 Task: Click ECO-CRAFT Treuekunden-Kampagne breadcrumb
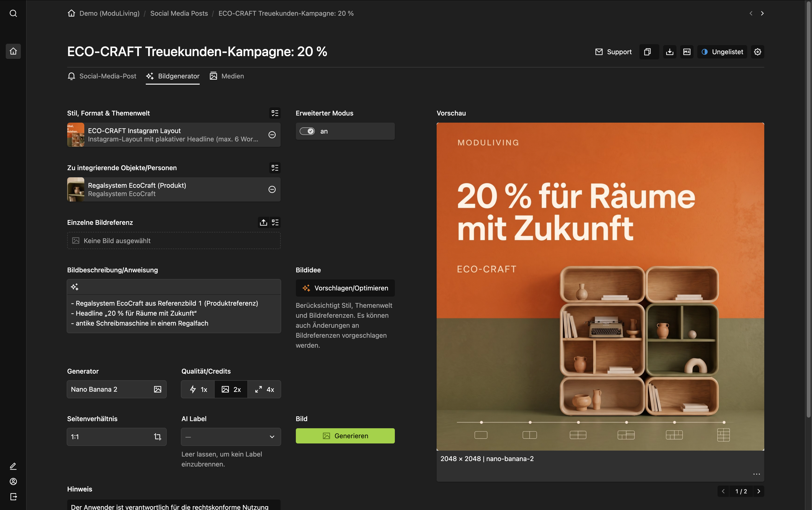coord(286,13)
